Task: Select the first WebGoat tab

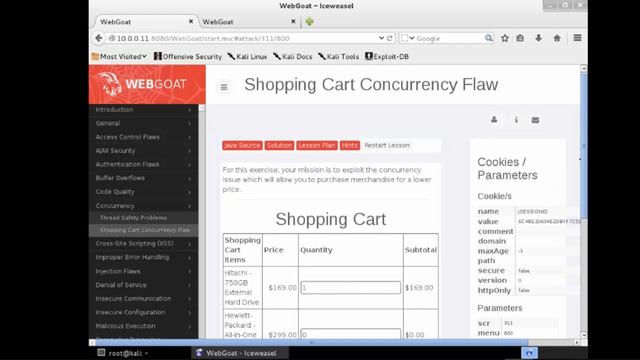Action: click(146, 22)
